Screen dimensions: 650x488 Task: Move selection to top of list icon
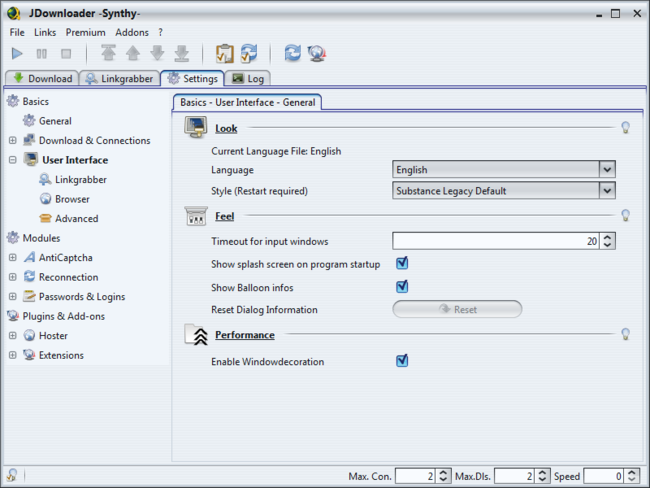[109, 53]
